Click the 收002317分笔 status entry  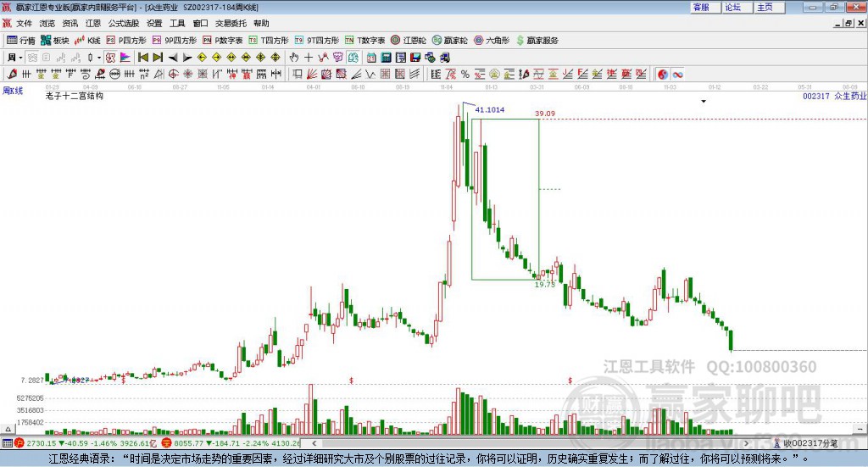(x=806, y=443)
